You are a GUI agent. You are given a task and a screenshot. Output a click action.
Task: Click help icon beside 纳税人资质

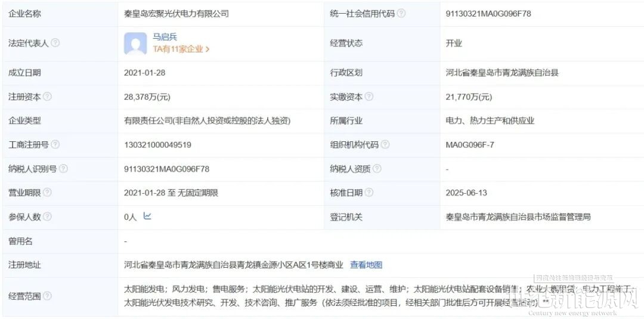coord(377,169)
